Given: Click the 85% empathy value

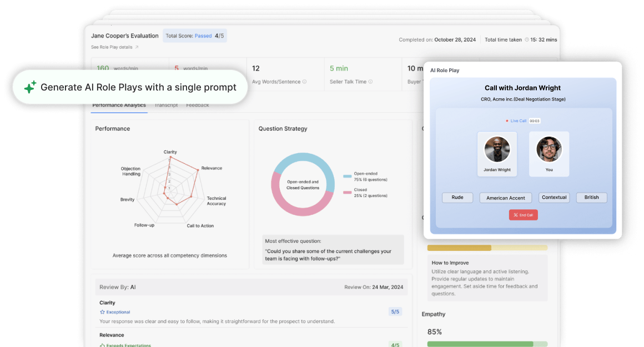Looking at the screenshot, I should (435, 332).
